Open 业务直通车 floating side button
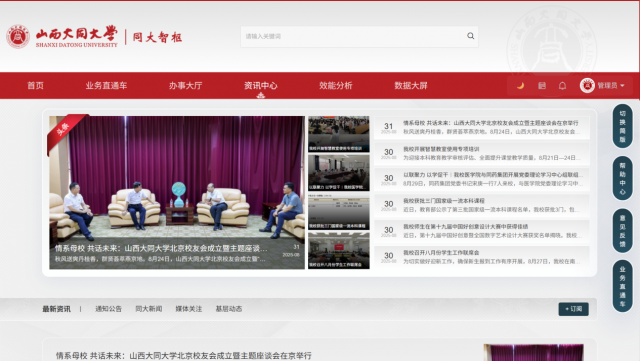The height and width of the screenshot is (361, 640). point(622,286)
